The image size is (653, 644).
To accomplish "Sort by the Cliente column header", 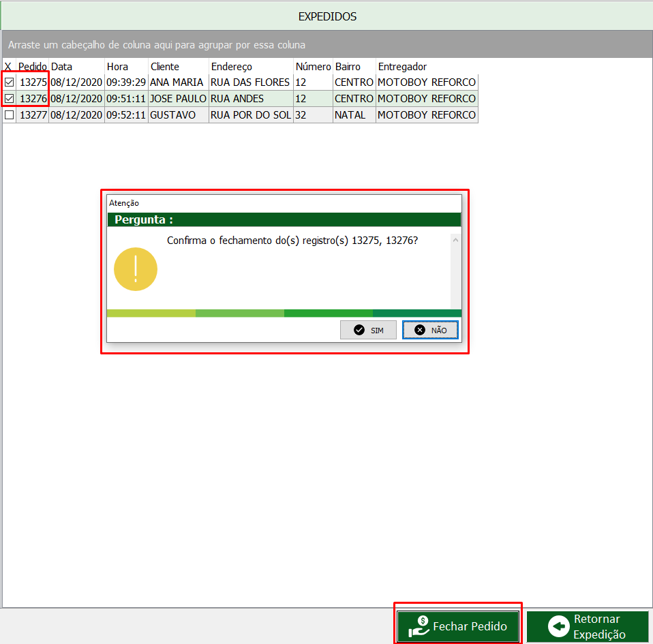I will tap(178, 67).
